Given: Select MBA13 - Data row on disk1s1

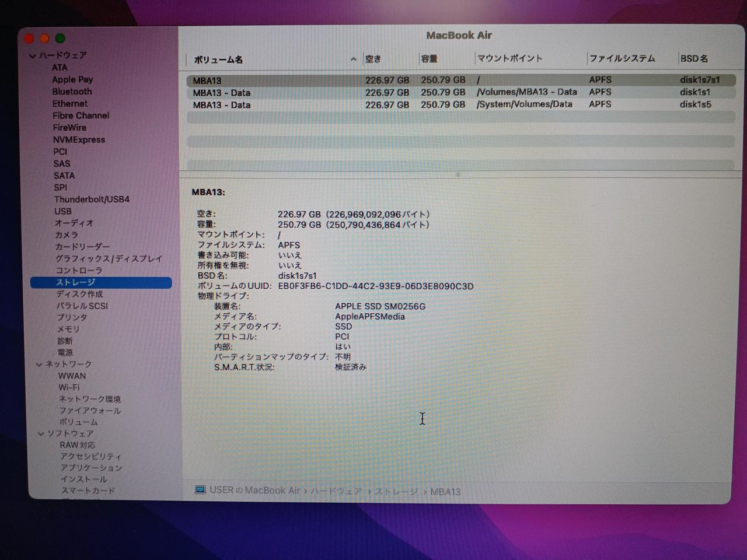Looking at the screenshot, I should click(461, 92).
